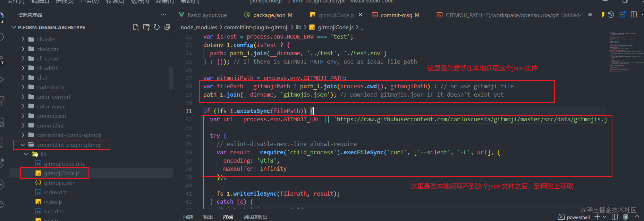Select the cliui folder row
Viewport: 644px width, 221px height.
click(x=92, y=78)
